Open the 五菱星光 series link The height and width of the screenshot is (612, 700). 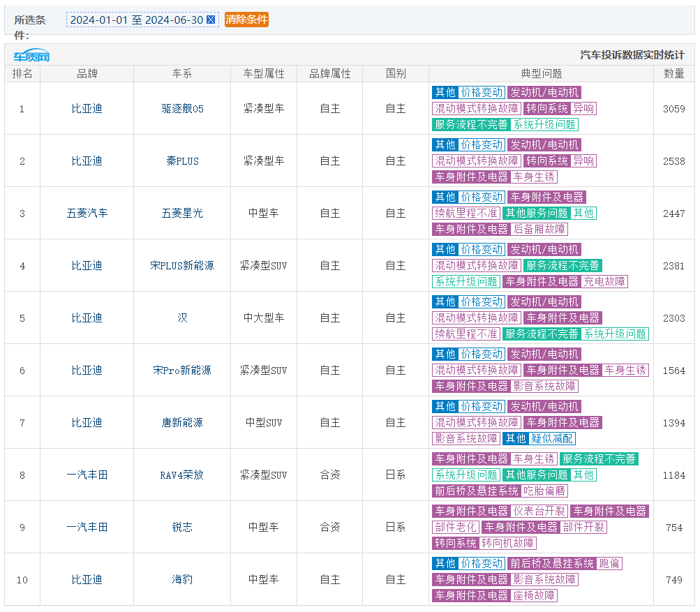click(182, 213)
